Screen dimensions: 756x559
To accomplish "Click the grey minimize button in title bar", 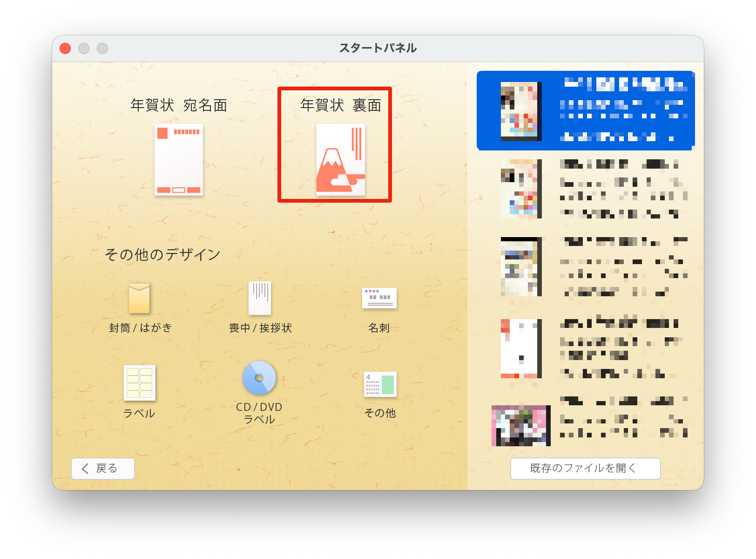I will click(84, 48).
